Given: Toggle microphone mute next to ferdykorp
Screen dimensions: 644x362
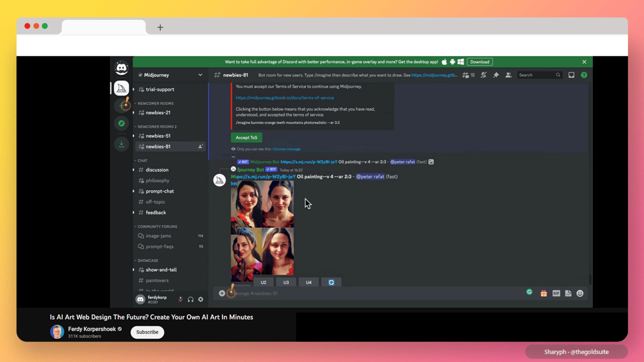Looking at the screenshot, I should pos(180,300).
